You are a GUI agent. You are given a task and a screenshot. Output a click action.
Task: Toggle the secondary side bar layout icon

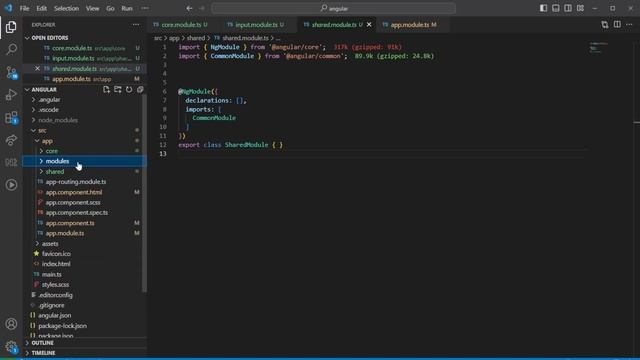point(568,8)
